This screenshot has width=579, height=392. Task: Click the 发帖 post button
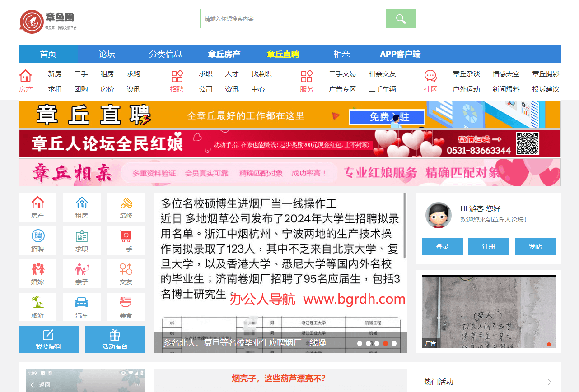535,247
